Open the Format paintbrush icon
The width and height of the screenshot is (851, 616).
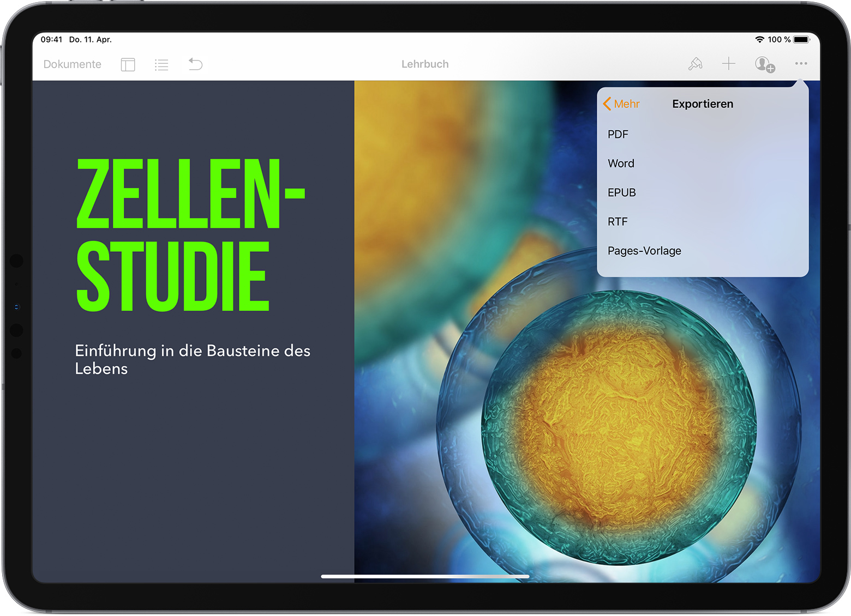695,64
